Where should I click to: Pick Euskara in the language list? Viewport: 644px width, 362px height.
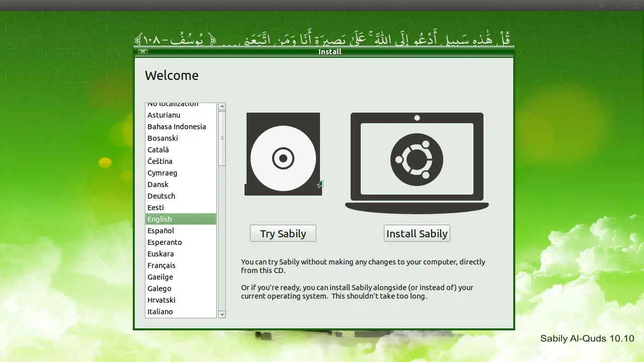click(181, 254)
